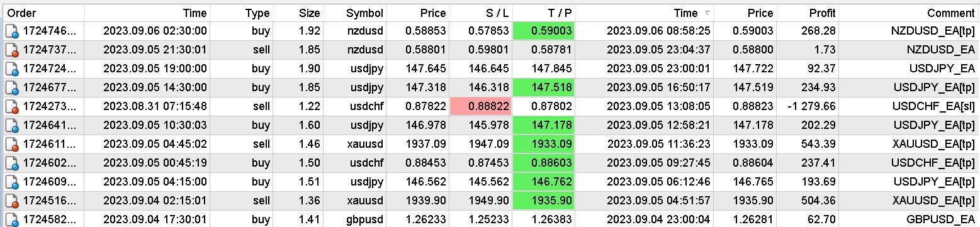This screenshot has height=227, width=980.
Task: Click the -1 279.66 loss profit cell
Action: [809, 106]
